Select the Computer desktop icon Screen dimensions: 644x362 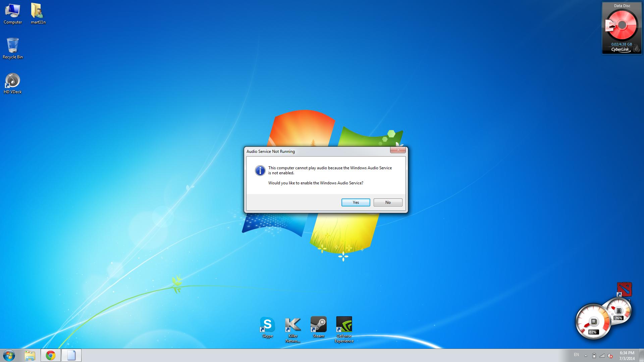click(x=13, y=14)
